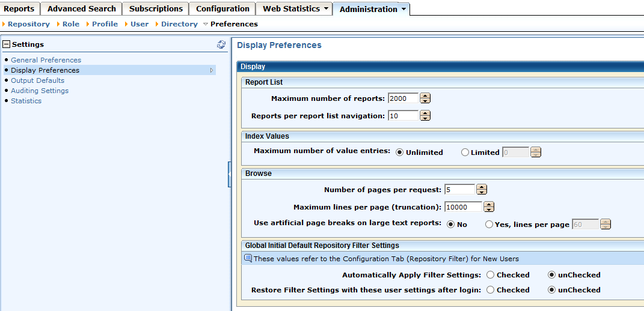Select Limited for maximum value entries
This screenshot has height=311, width=644.
point(465,152)
